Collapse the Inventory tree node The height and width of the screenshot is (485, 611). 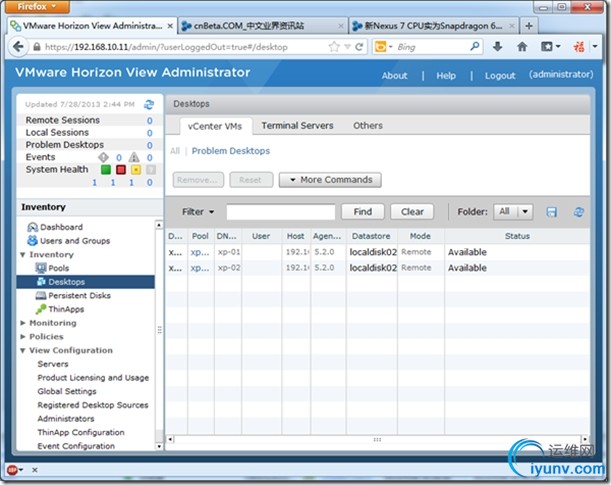23,255
